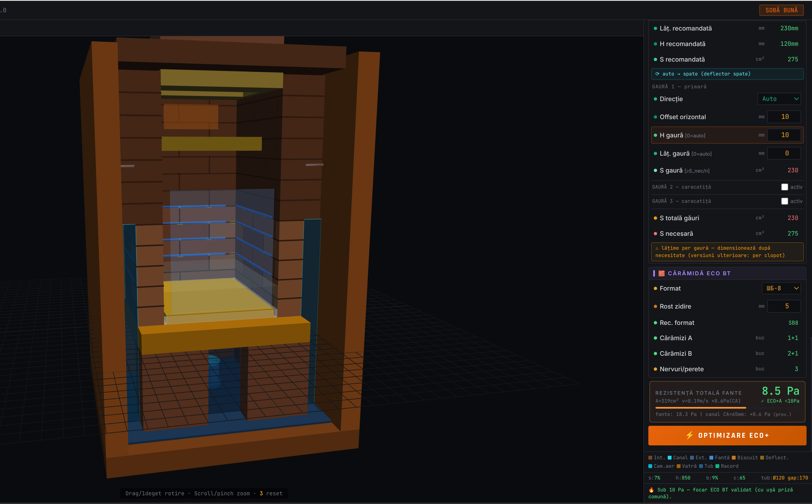812x504 pixels.
Task: Enable GAURĂ 3 caracatiță activ checkbox
Action: pyautogui.click(x=784, y=201)
